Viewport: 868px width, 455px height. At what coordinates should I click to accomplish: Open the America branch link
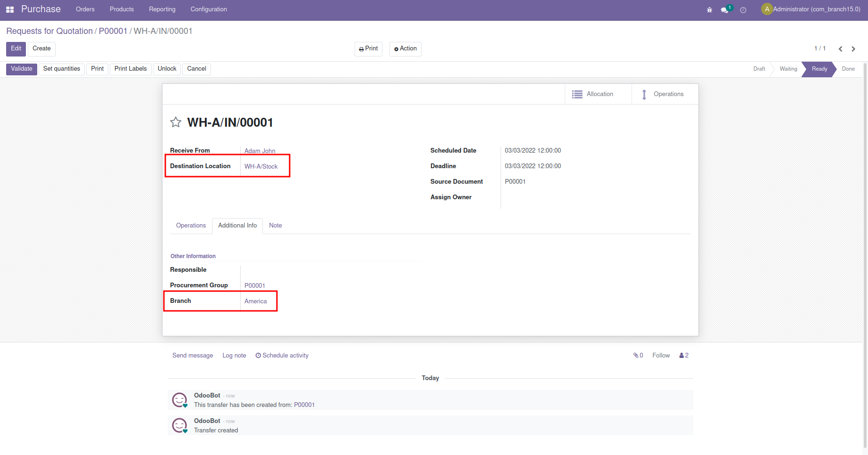[x=256, y=301]
